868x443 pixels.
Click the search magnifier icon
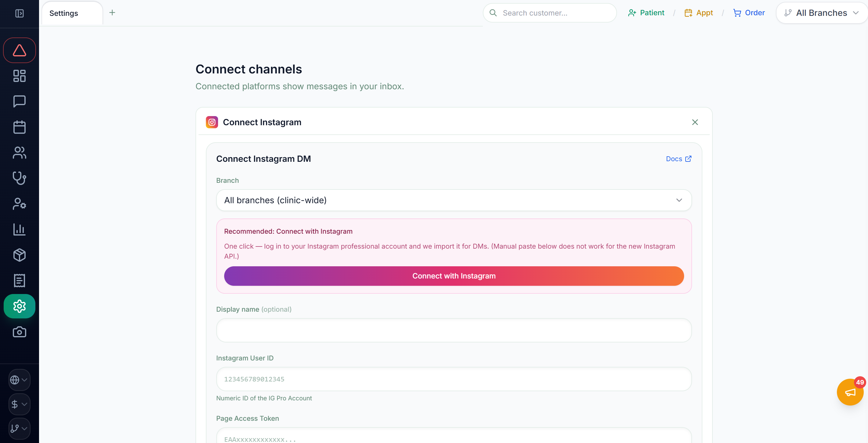[x=493, y=13]
